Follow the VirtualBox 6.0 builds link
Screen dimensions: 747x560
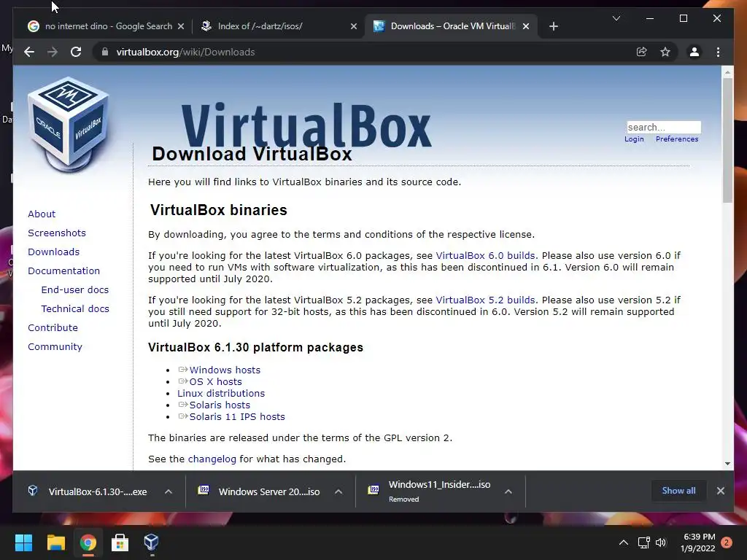485,256
